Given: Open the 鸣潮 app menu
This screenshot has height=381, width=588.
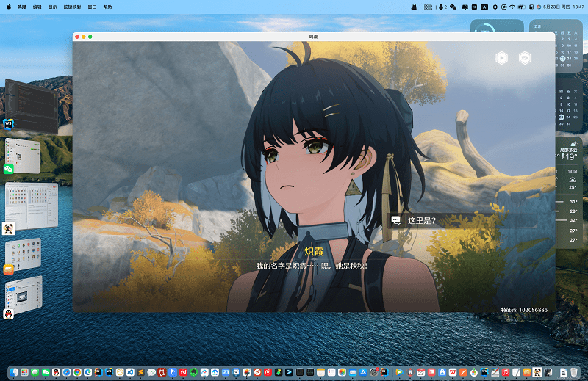Looking at the screenshot, I should [x=22, y=5].
